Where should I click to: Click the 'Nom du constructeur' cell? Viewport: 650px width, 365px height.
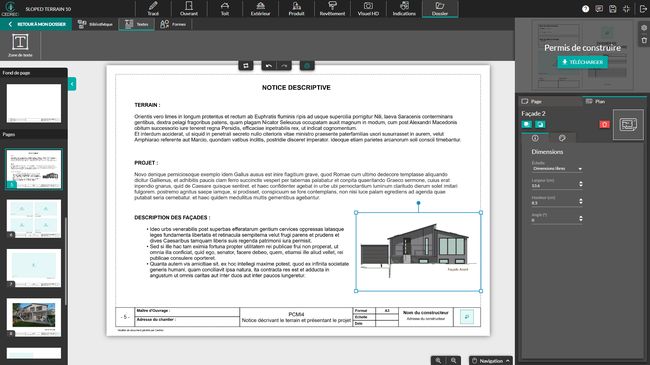click(426, 316)
